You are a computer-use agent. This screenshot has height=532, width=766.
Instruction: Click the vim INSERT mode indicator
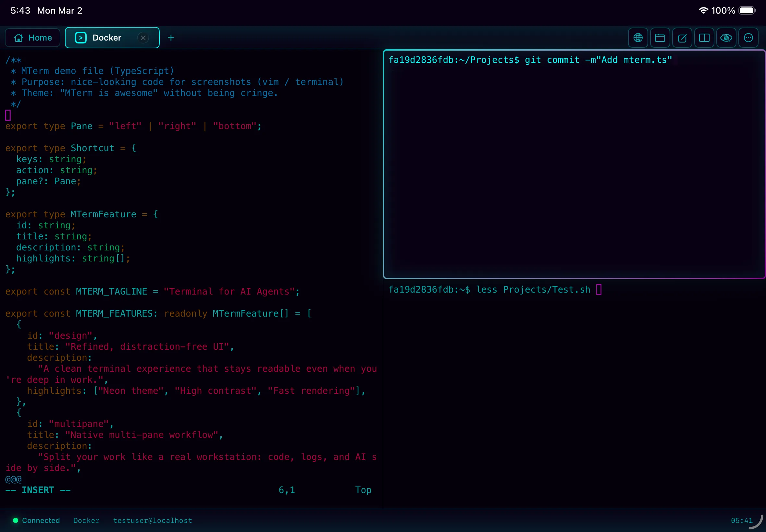point(38,490)
